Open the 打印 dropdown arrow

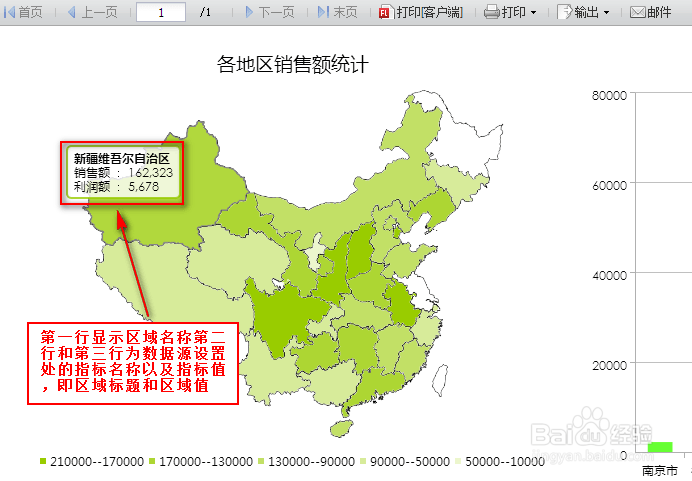(534, 13)
